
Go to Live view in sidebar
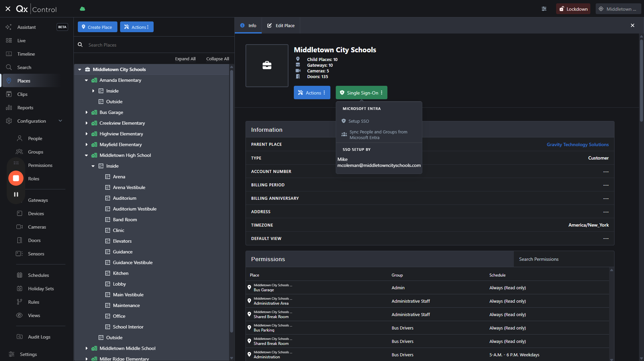tap(21, 41)
